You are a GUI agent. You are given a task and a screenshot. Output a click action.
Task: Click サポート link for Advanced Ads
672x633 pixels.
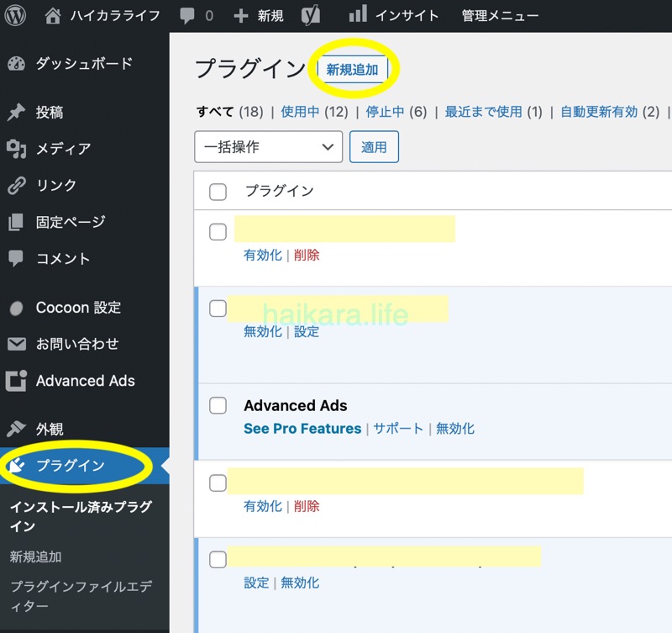(x=398, y=429)
